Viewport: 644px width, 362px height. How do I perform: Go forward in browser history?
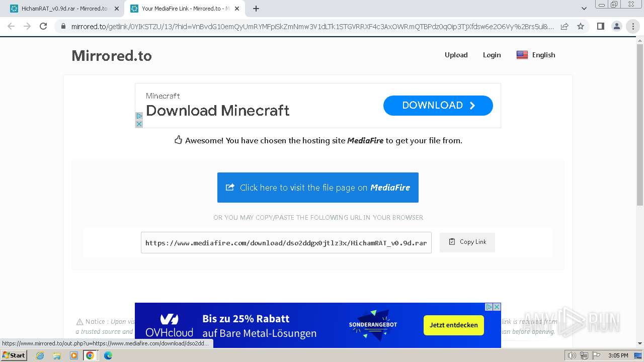click(27, 26)
